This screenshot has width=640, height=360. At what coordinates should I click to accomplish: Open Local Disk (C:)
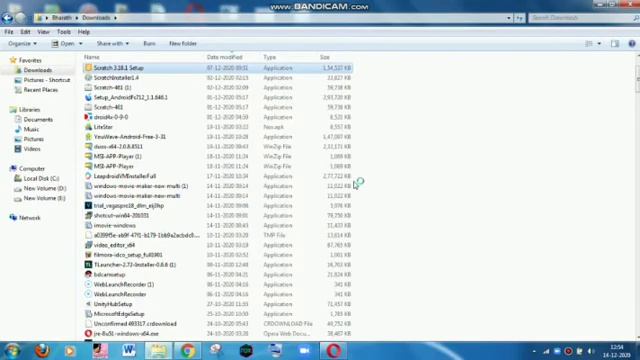coord(41,178)
